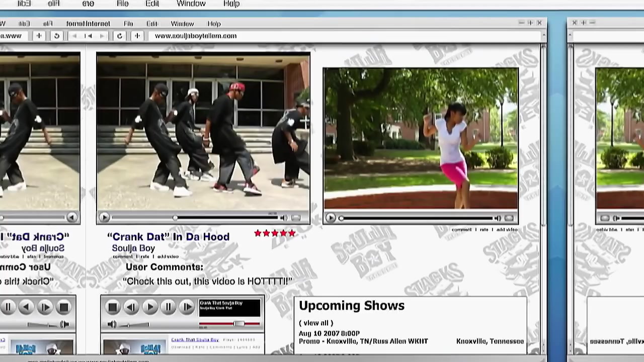Open the Edit menu in the top menu bar
This screenshot has height=362, width=644.
pyautogui.click(x=152, y=4)
